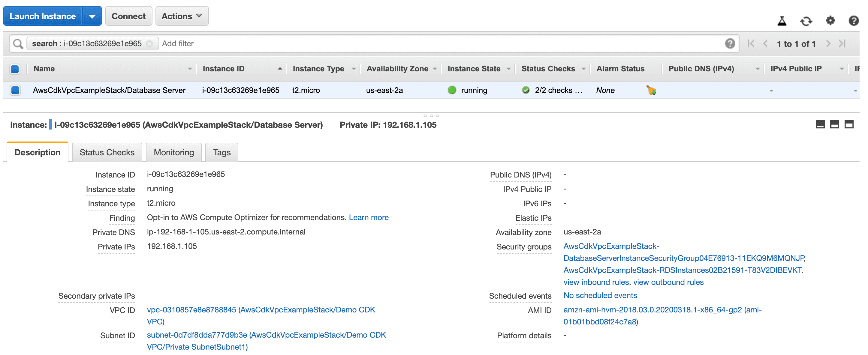Viewport: 868px width, 355px height.
Task: Open the help question mark icon in toolbar
Action: (x=854, y=21)
